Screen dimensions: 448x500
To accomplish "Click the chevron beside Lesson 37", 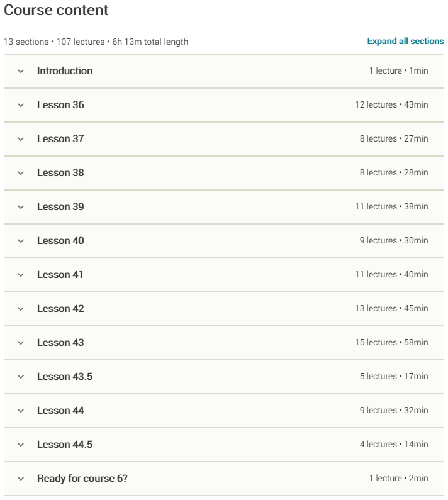I will point(21,139).
